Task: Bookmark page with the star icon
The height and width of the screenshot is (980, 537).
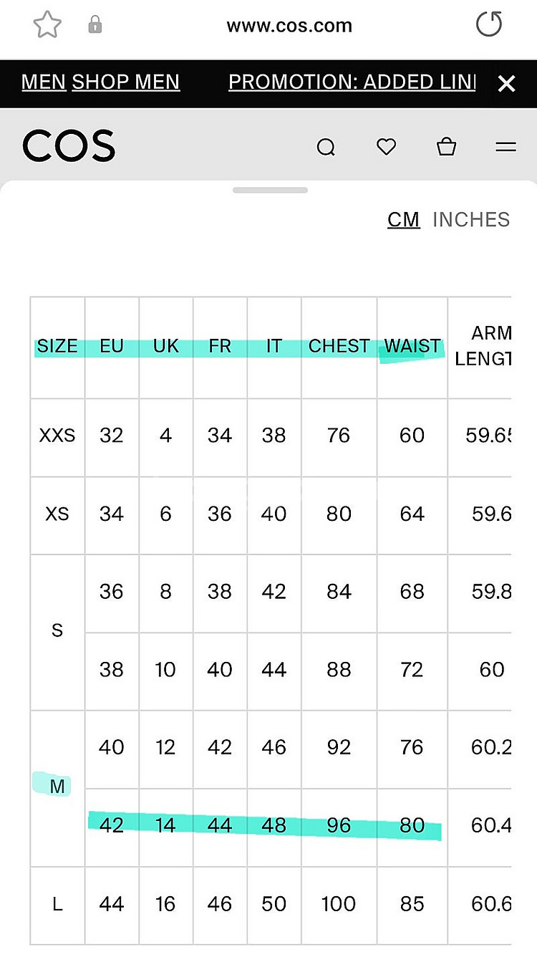Action: click(47, 26)
